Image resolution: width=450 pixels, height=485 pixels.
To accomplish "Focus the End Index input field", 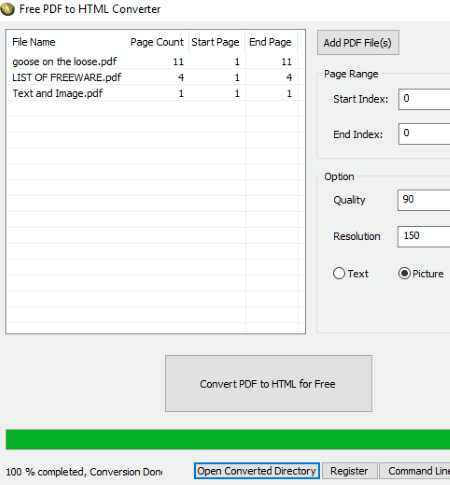I will coord(424,134).
